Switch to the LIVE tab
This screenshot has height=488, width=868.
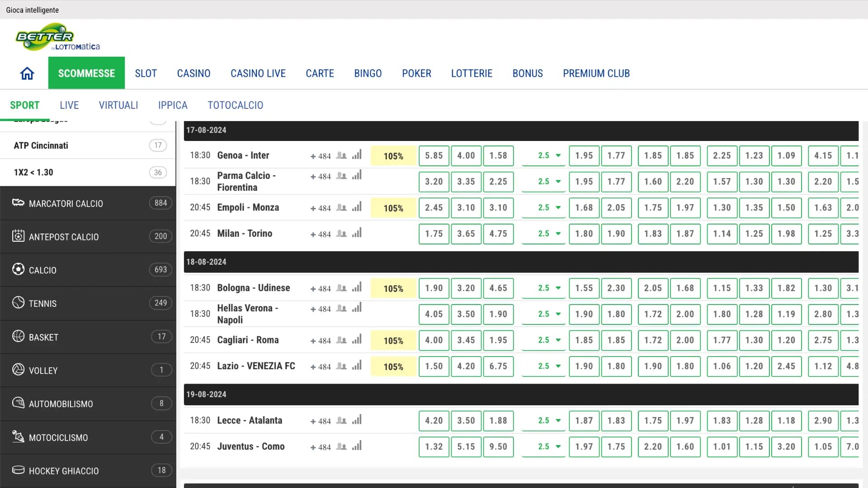[x=69, y=105]
